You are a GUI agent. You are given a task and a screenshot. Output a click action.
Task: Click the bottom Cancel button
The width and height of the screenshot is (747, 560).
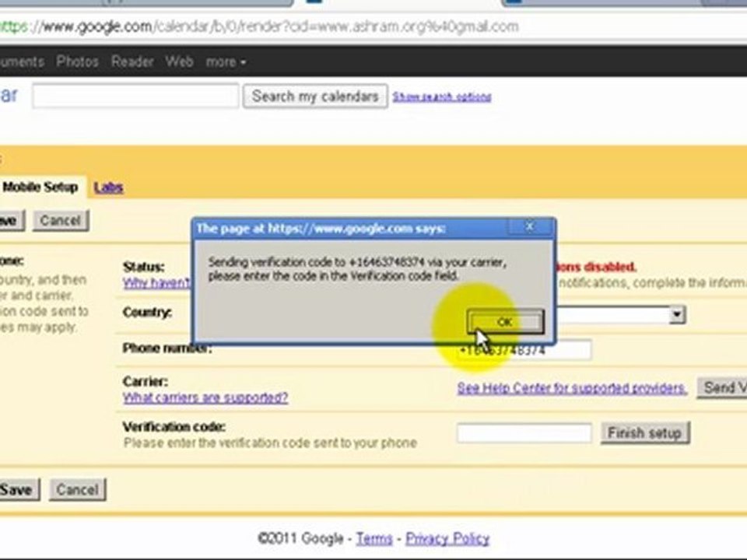77,489
